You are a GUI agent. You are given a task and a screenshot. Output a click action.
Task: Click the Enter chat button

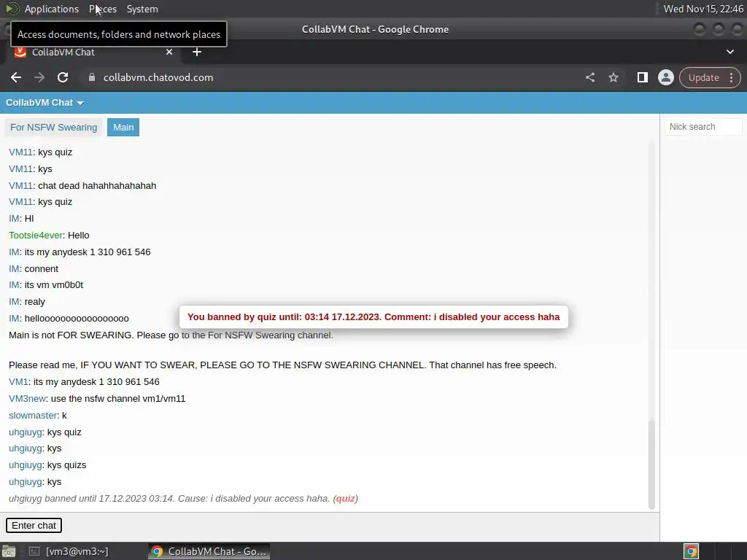(x=34, y=525)
